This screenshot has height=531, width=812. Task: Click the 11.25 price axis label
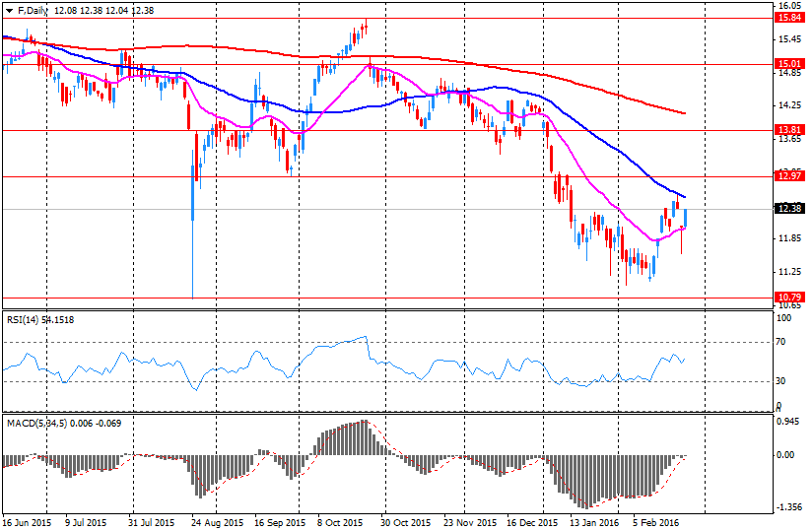coord(789,272)
